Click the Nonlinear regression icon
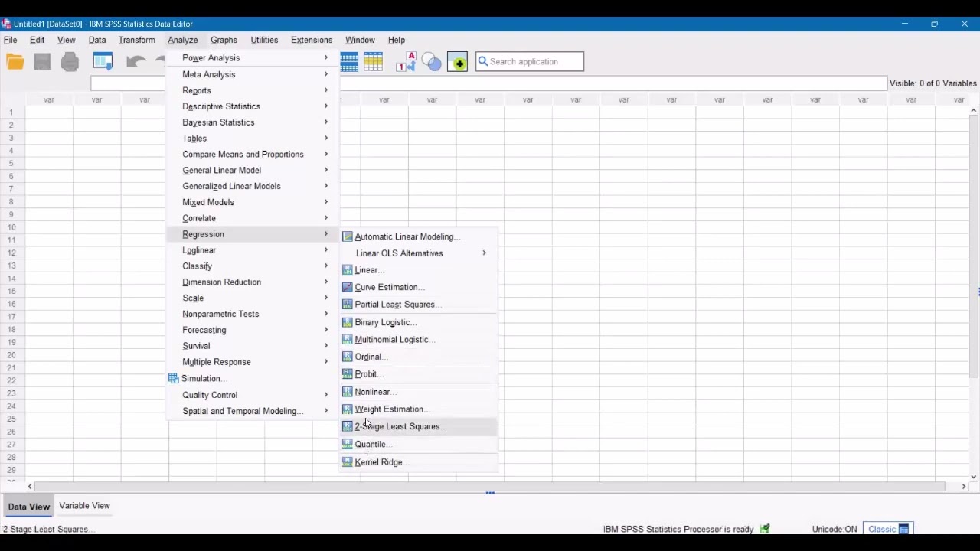This screenshot has width=980, height=551. click(348, 392)
